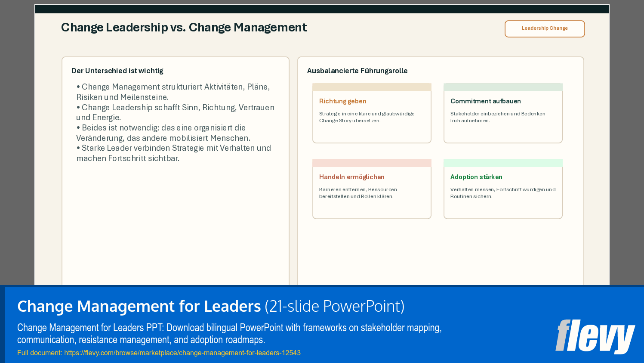Click text Barrieren entfernen, Ressourcen bereitstellen
644x363 pixels.
[x=358, y=193]
